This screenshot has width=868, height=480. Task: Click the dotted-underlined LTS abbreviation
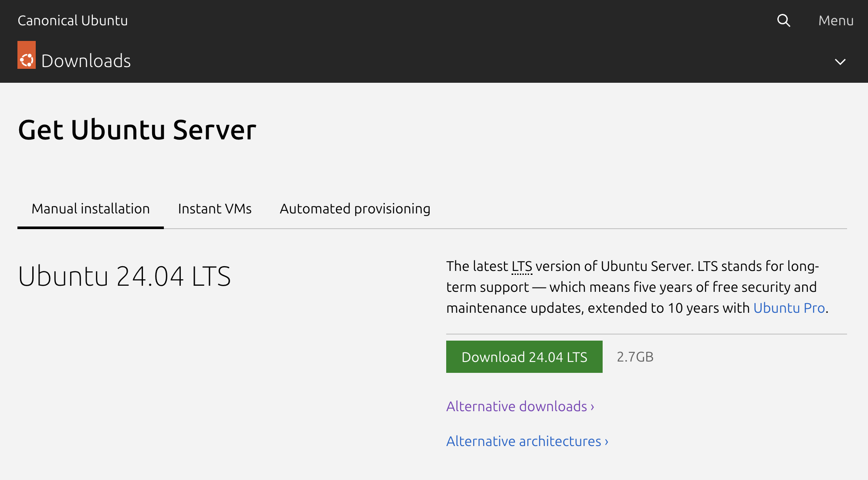[522, 266]
